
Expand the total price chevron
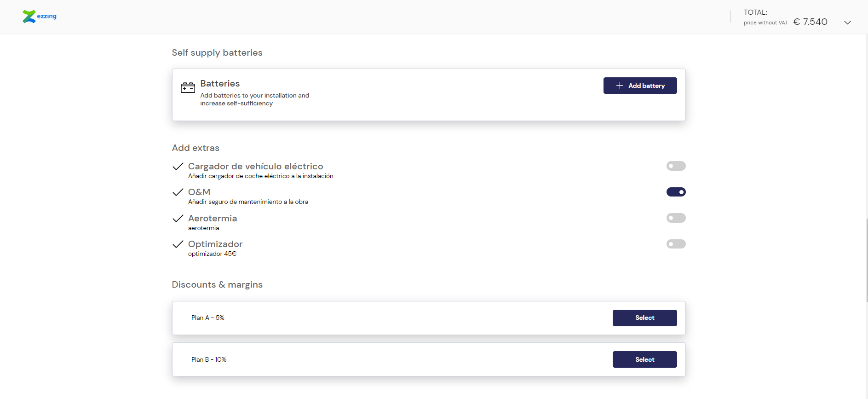click(x=847, y=23)
